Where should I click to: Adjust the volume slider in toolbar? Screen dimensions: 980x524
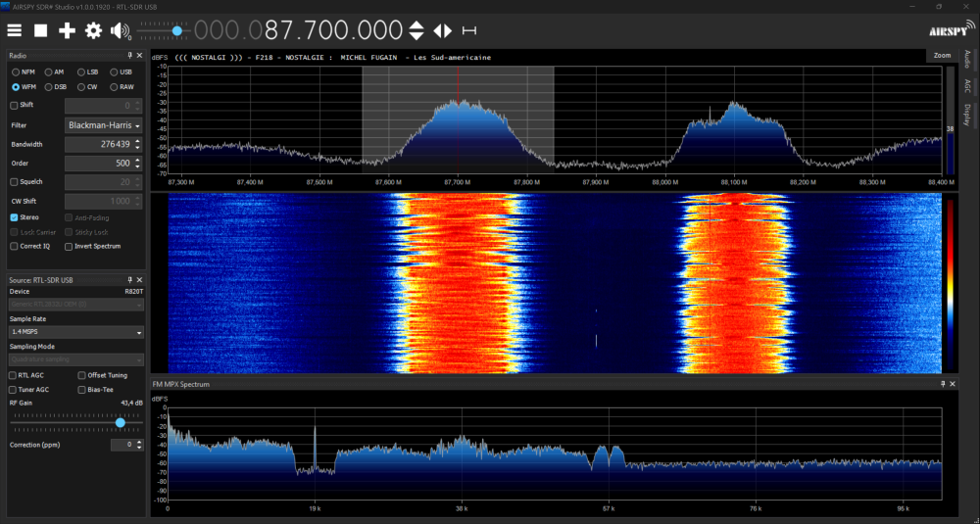coord(165,30)
